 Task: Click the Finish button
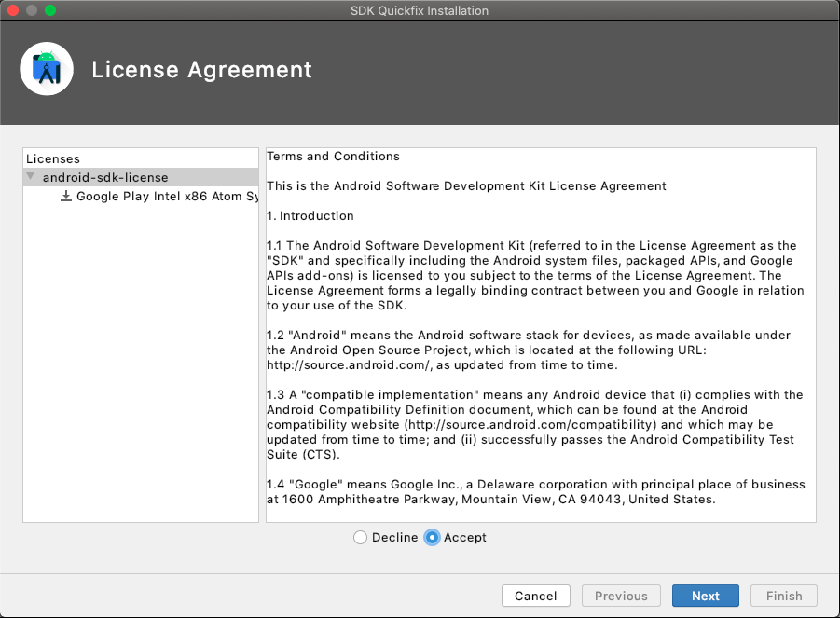coord(784,596)
